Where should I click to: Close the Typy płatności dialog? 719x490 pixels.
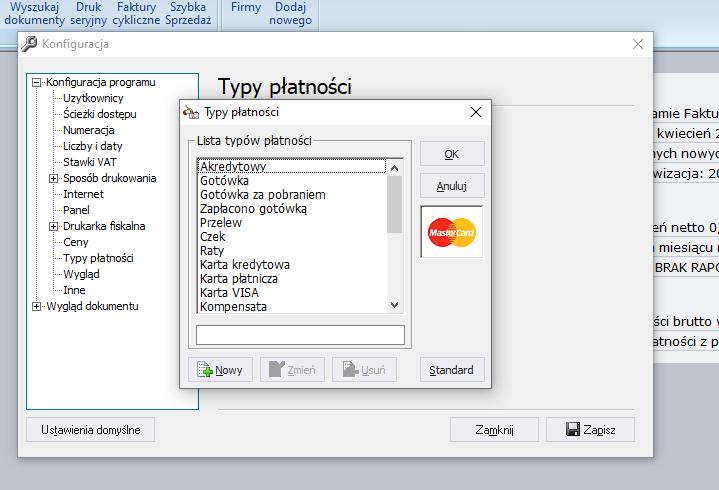coord(476,112)
